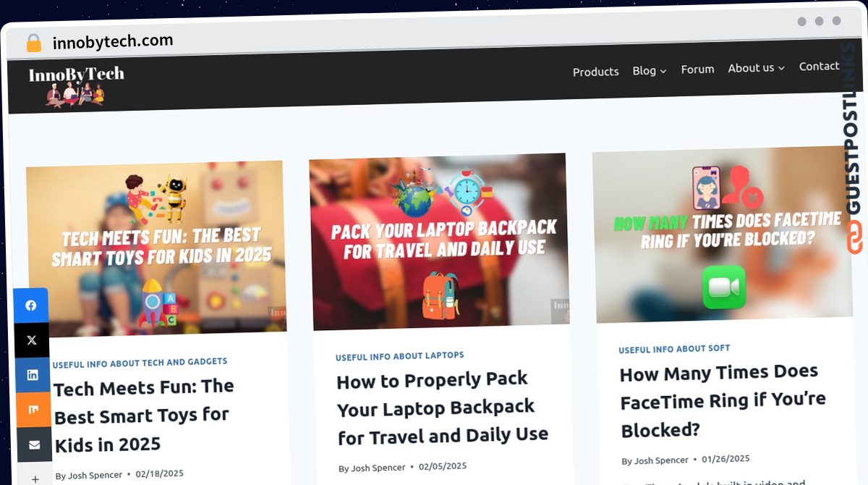Open the Products menu item
Viewport: 868px width, 485px height.
[x=595, y=72]
